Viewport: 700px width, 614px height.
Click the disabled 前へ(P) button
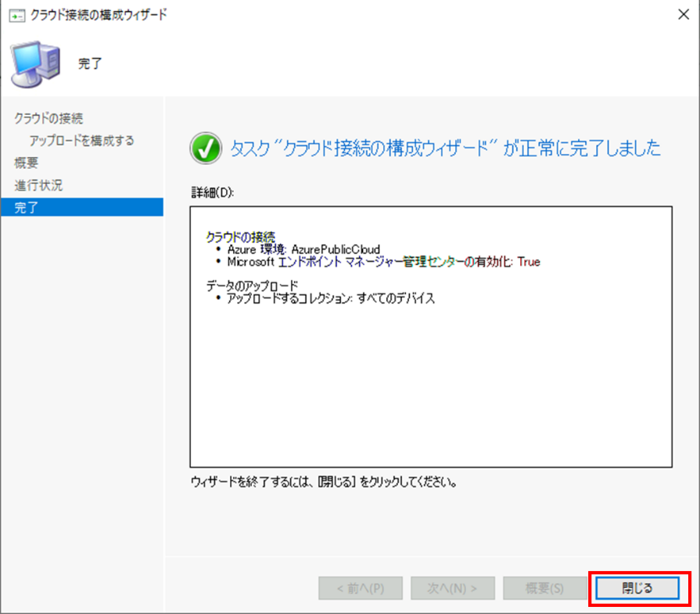(x=361, y=588)
